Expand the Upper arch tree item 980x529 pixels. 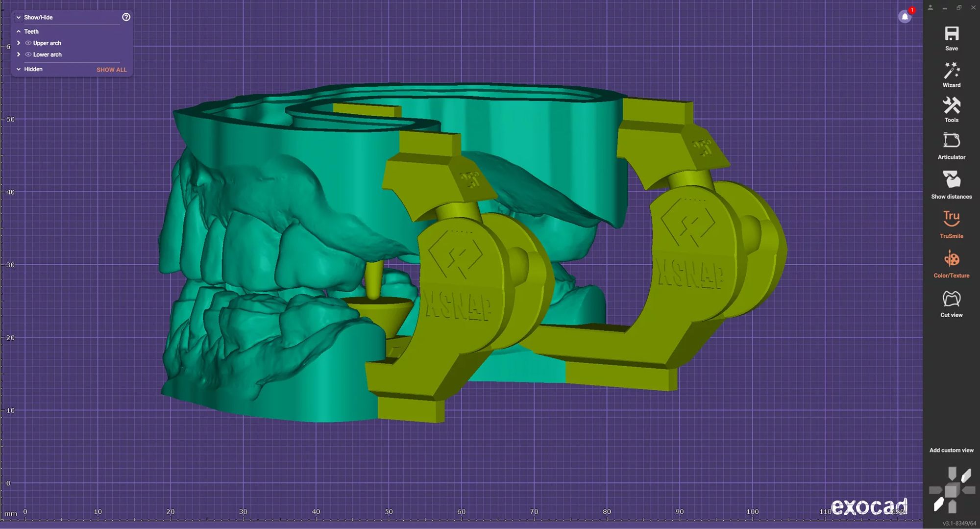coord(19,43)
